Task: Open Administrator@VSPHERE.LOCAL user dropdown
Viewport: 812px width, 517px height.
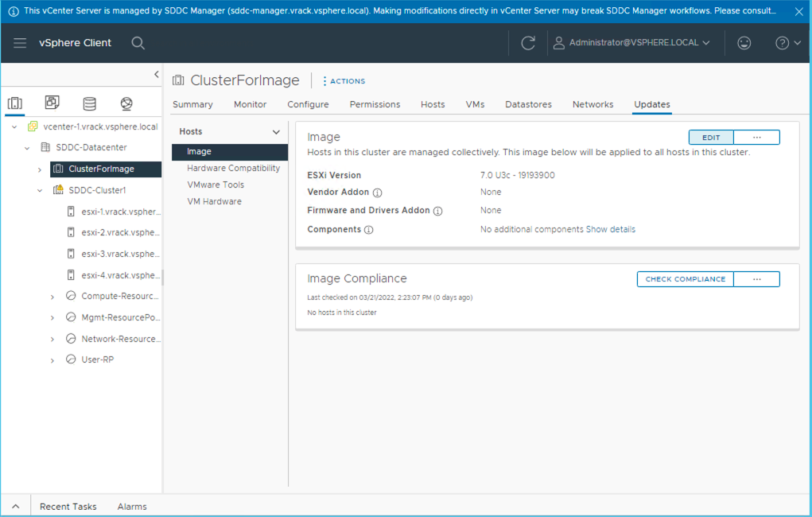Action: tap(632, 43)
